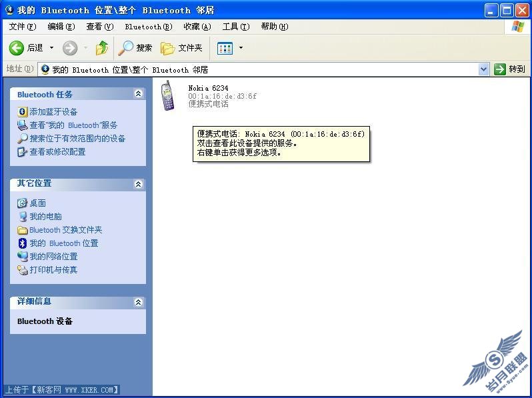Click 搜索位于有效范围内的设备 link
The image size is (532, 398).
click(78, 139)
